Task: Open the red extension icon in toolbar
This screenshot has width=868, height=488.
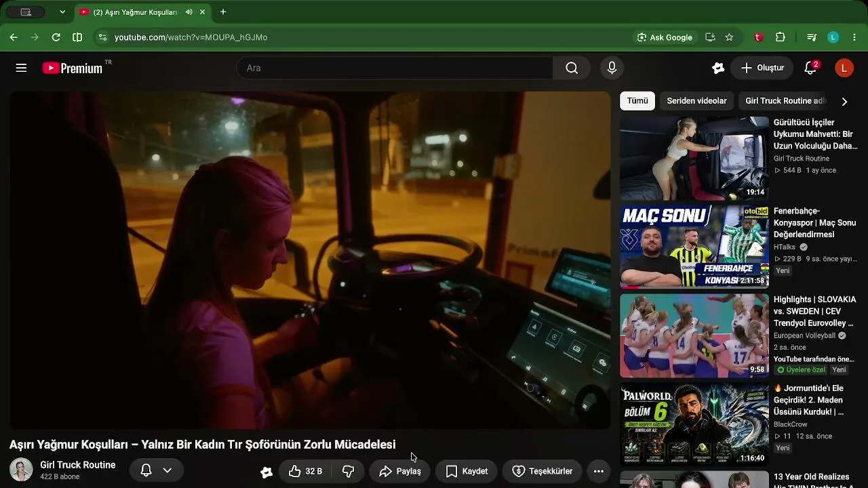Action: [759, 37]
